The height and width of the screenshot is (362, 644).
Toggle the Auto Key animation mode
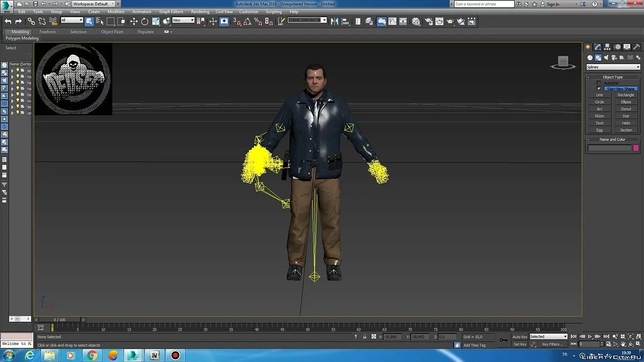[519, 337]
